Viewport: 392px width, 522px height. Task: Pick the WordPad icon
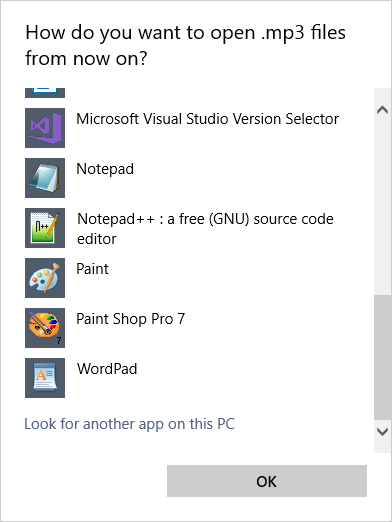45,378
